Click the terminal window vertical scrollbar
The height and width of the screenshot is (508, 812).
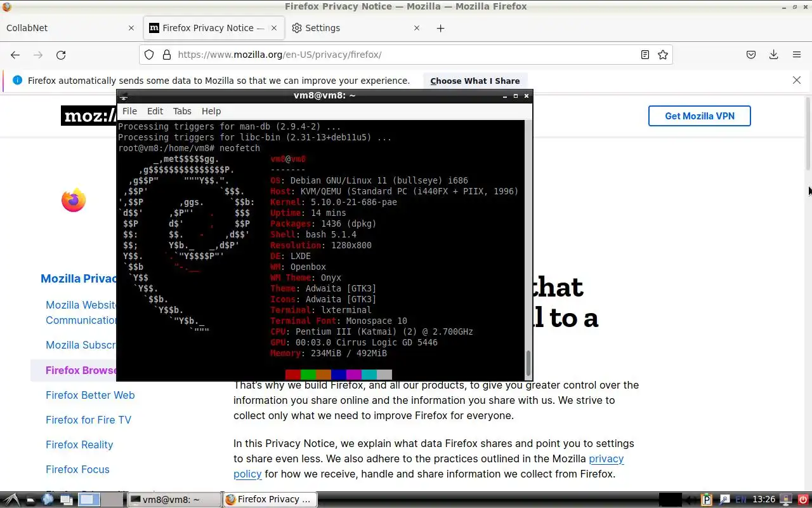click(x=528, y=363)
